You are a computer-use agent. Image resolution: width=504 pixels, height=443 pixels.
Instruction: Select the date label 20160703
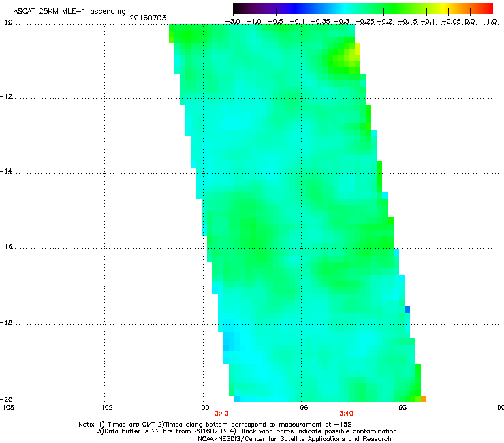tap(148, 18)
